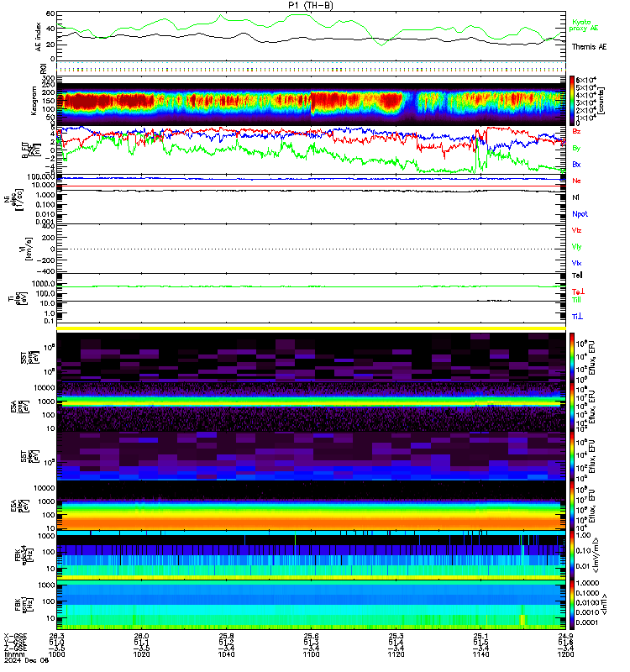Click the AE index axis label
630x672 pixels.
tap(38, 37)
